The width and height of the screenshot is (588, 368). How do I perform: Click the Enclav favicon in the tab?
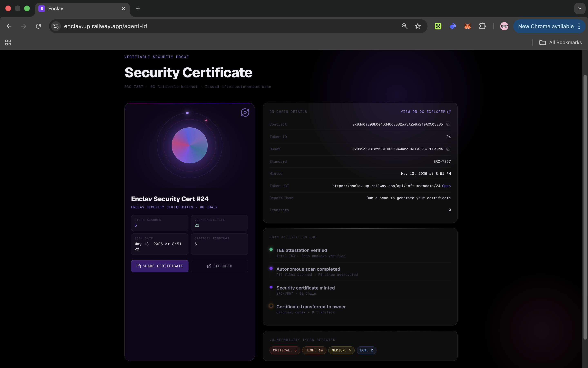(42, 9)
